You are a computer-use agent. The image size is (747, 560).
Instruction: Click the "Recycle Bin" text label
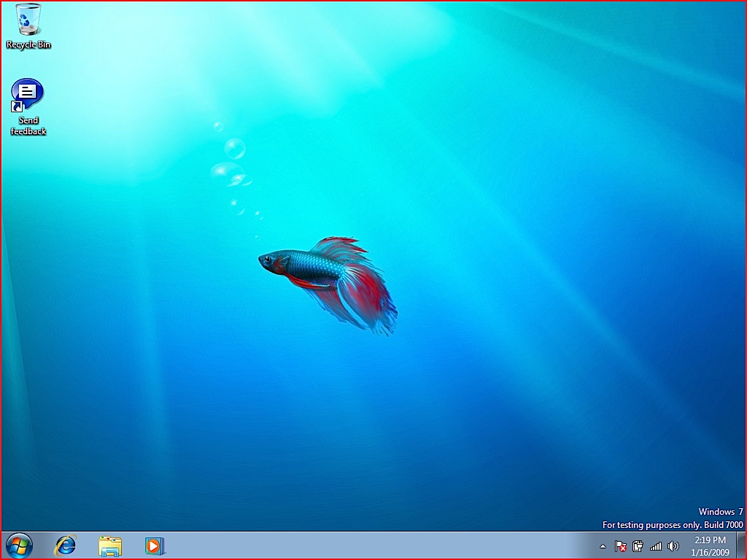pyautogui.click(x=28, y=45)
